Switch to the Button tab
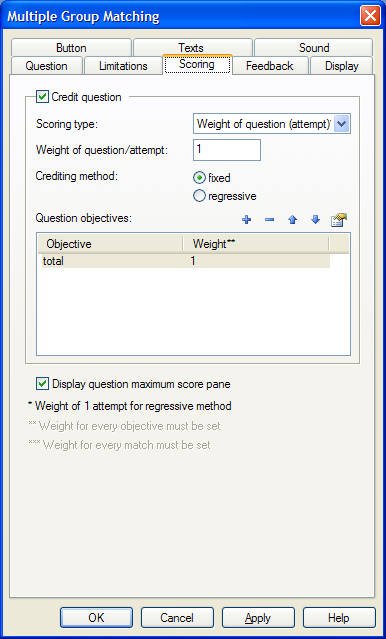The width and height of the screenshot is (386, 639). tap(71, 48)
